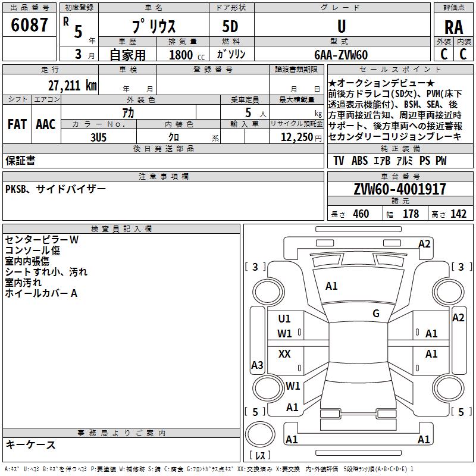Click the height value 142
The height and width of the screenshot is (476, 476).
coord(458,214)
